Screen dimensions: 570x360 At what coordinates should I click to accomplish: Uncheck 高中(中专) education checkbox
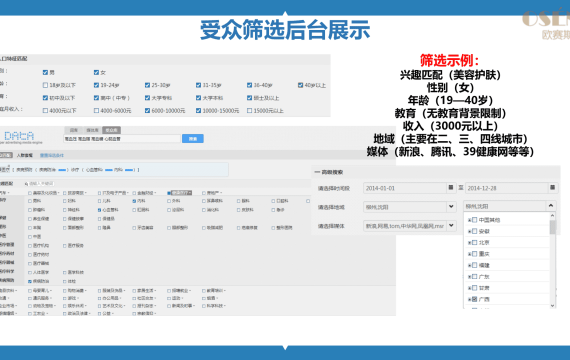[x=96, y=98]
